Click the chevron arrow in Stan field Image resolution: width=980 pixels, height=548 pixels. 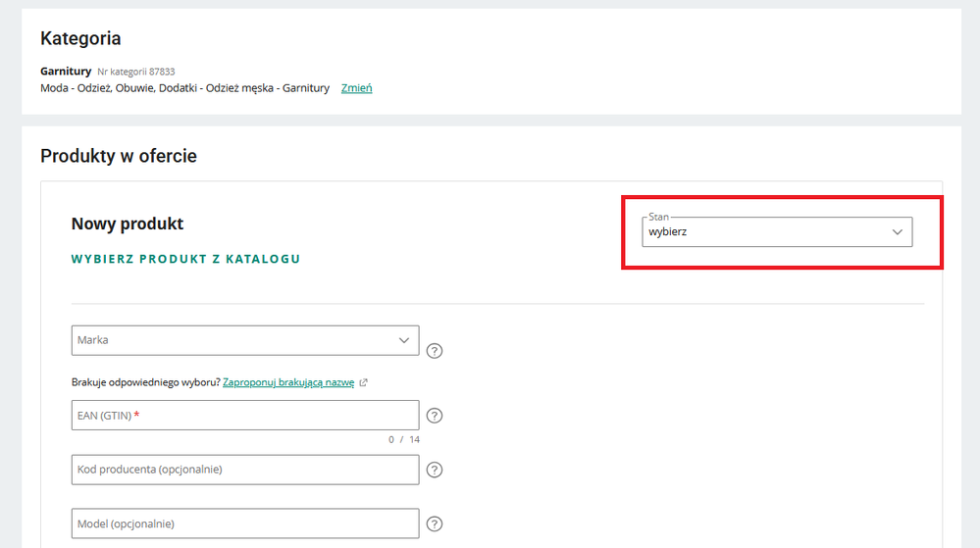pyautogui.click(x=897, y=232)
